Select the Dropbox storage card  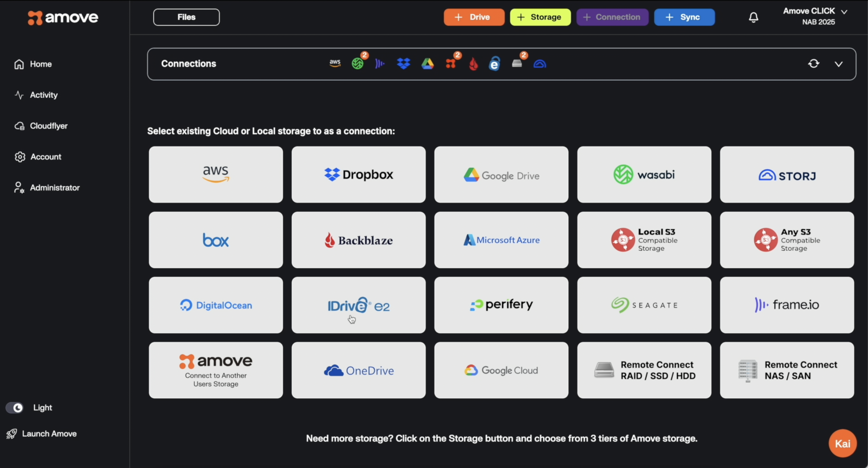[x=359, y=174]
